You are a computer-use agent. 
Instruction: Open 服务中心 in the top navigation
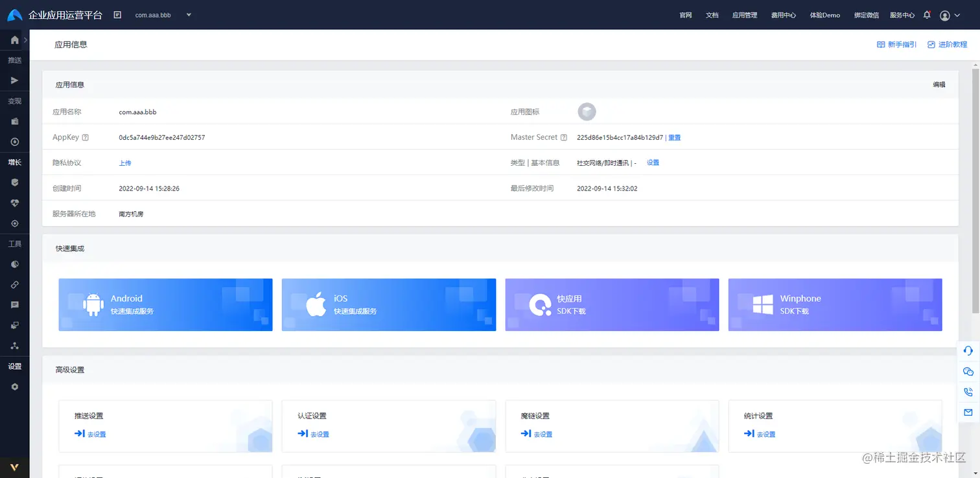(902, 16)
